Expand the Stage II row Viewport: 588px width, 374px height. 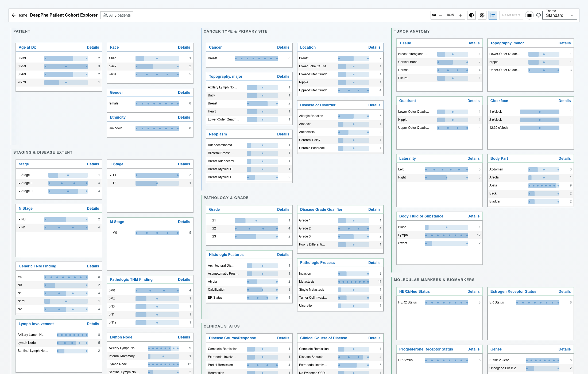point(20,183)
